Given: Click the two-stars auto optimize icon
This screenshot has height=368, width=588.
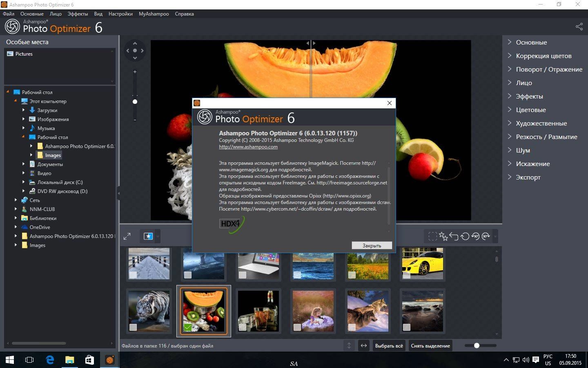Looking at the screenshot, I should point(443,236).
